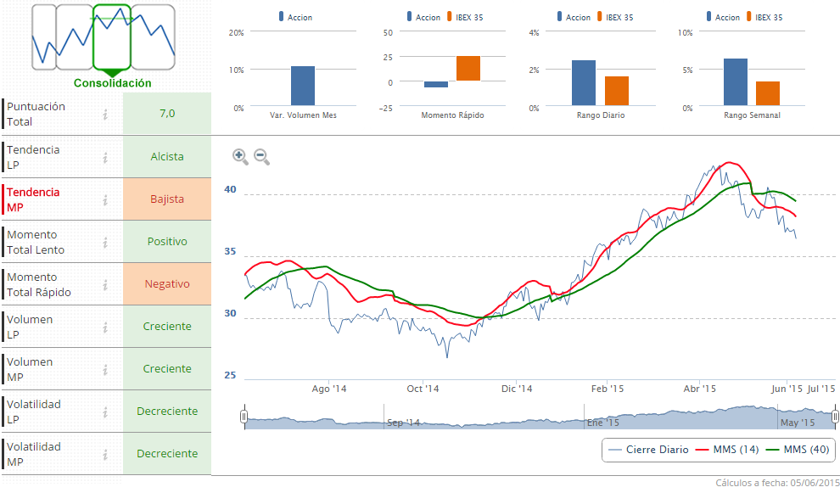Screen dimensions: 840x504
Task: Open info icon for Volatilidad MP
Action: (105, 454)
